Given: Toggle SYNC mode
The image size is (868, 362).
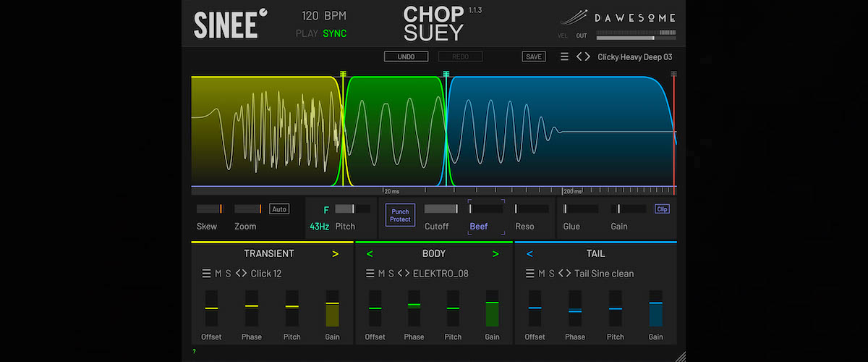Looking at the screenshot, I should click(335, 33).
